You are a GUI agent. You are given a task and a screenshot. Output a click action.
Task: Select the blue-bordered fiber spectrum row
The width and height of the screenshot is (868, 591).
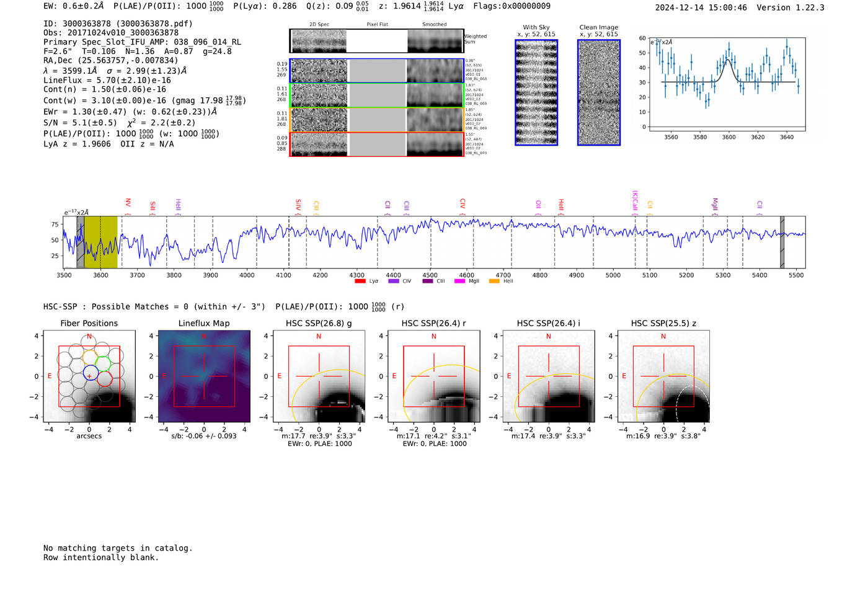[376, 71]
